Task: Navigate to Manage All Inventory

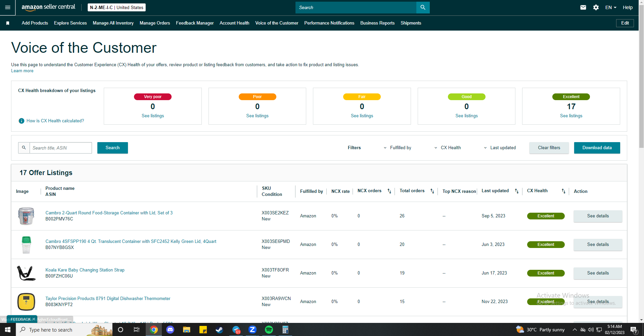Action: click(113, 23)
